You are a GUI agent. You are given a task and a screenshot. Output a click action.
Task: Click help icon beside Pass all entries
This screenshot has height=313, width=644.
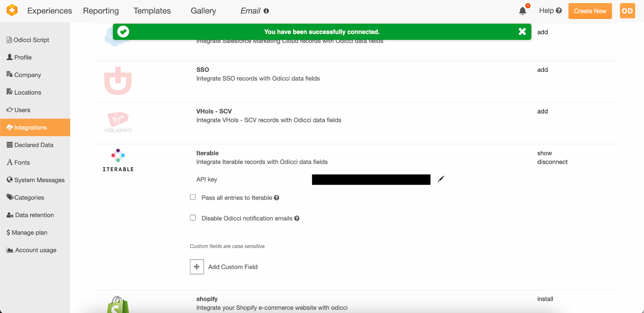[x=277, y=198]
